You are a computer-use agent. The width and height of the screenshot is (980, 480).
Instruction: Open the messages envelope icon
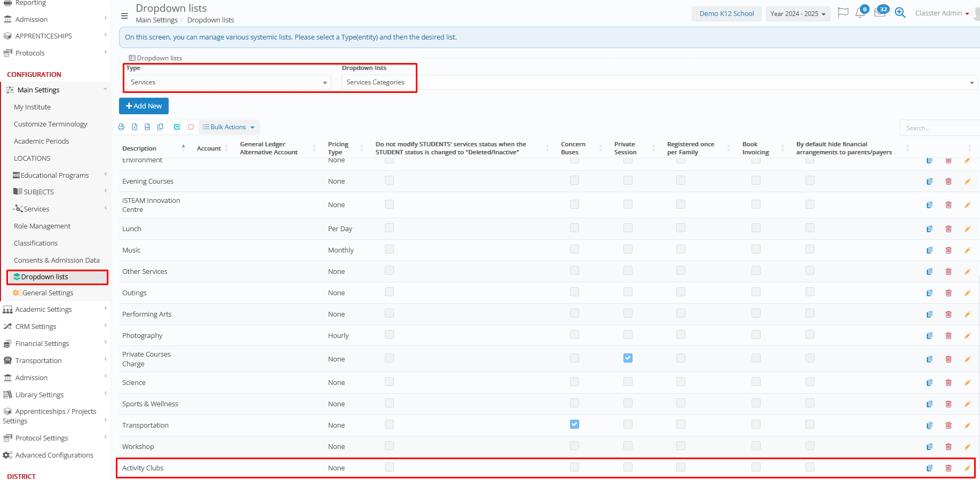(880, 13)
